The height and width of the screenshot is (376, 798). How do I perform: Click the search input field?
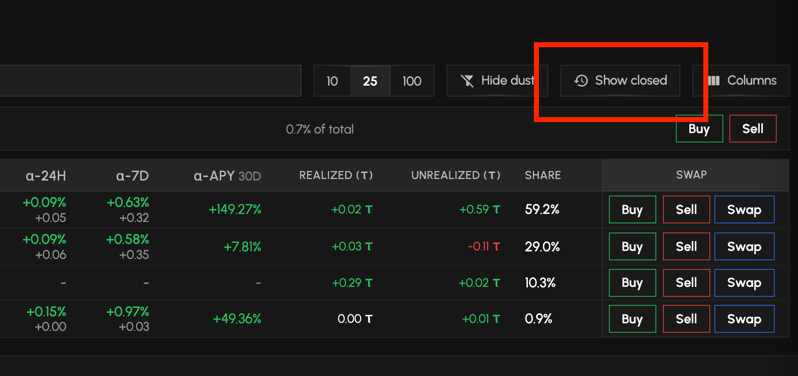tap(151, 80)
